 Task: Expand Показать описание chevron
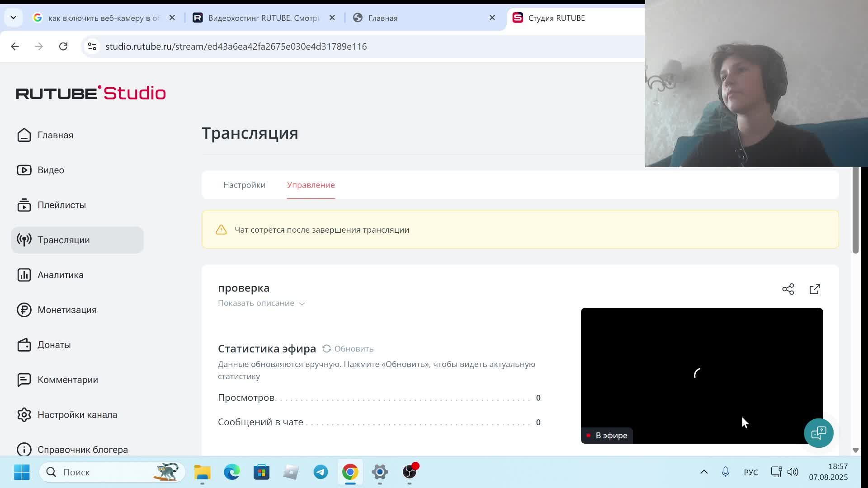point(302,304)
